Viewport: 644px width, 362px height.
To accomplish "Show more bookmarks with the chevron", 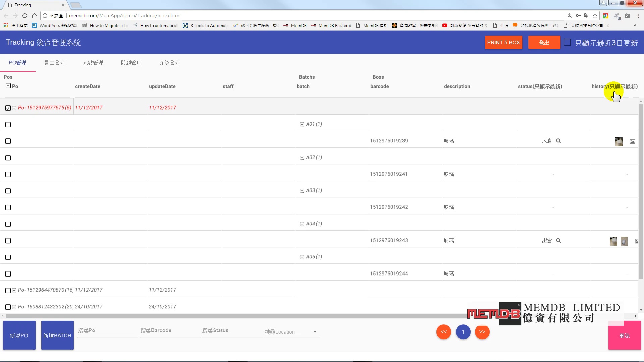I will (x=635, y=25).
